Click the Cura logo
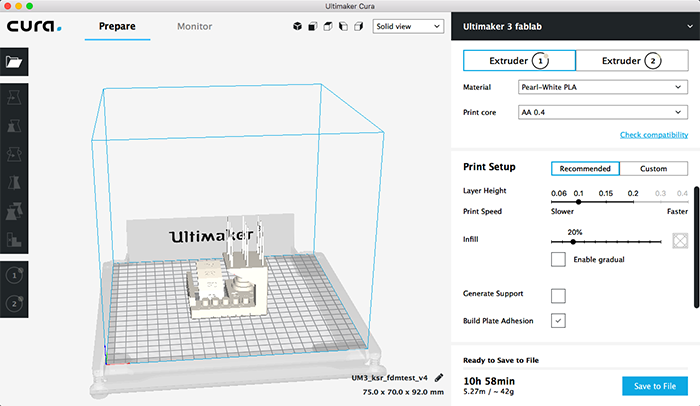This screenshot has width=700, height=406. [34, 26]
